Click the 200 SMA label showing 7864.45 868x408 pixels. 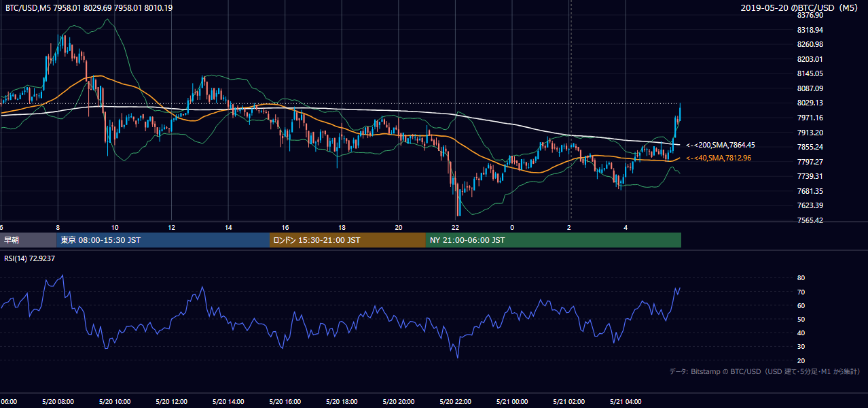pyautogui.click(x=721, y=145)
